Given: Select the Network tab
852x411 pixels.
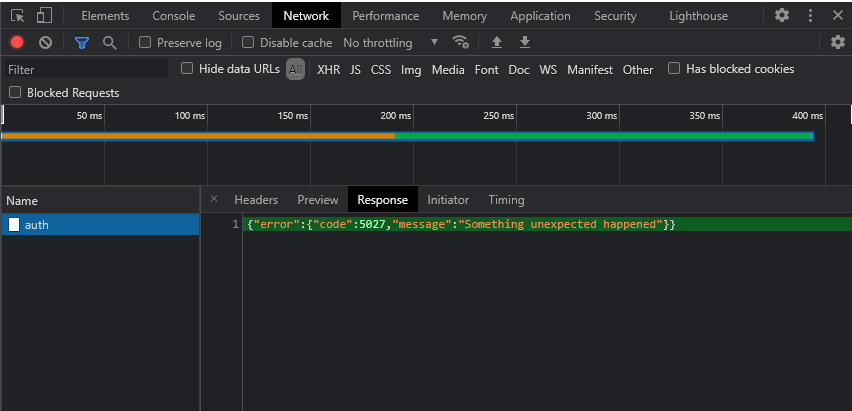Looking at the screenshot, I should [306, 16].
